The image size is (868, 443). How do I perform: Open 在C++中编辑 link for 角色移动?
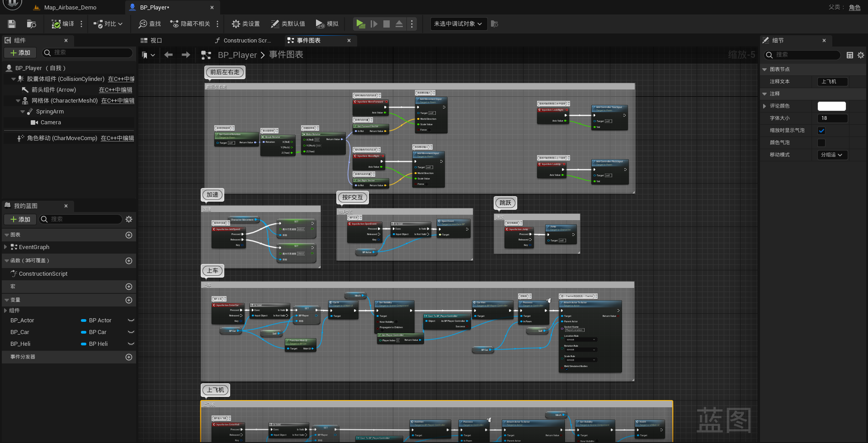click(117, 138)
